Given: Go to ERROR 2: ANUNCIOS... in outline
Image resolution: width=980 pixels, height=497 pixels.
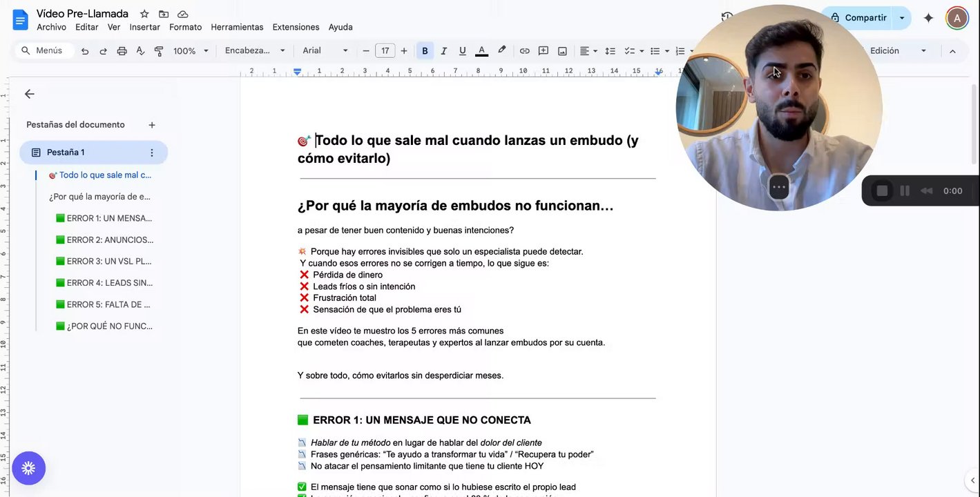Looking at the screenshot, I should (x=104, y=240).
